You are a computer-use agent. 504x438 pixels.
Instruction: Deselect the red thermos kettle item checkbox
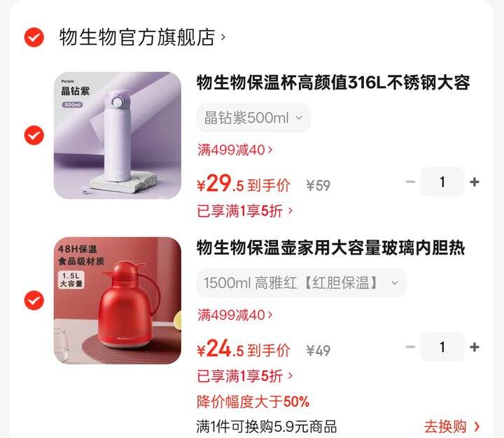coord(34,300)
